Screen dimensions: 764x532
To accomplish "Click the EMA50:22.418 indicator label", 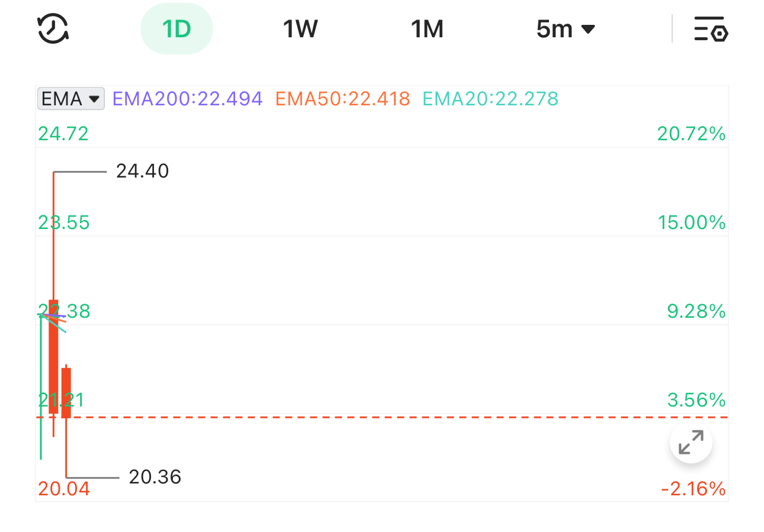I will point(342,98).
